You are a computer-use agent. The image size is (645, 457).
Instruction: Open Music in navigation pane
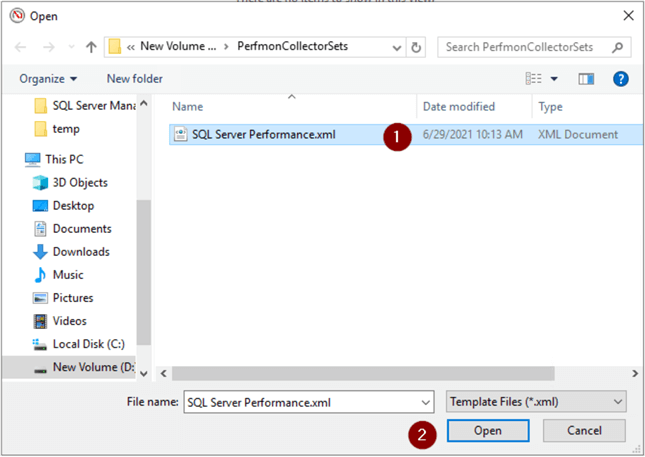coord(58,274)
